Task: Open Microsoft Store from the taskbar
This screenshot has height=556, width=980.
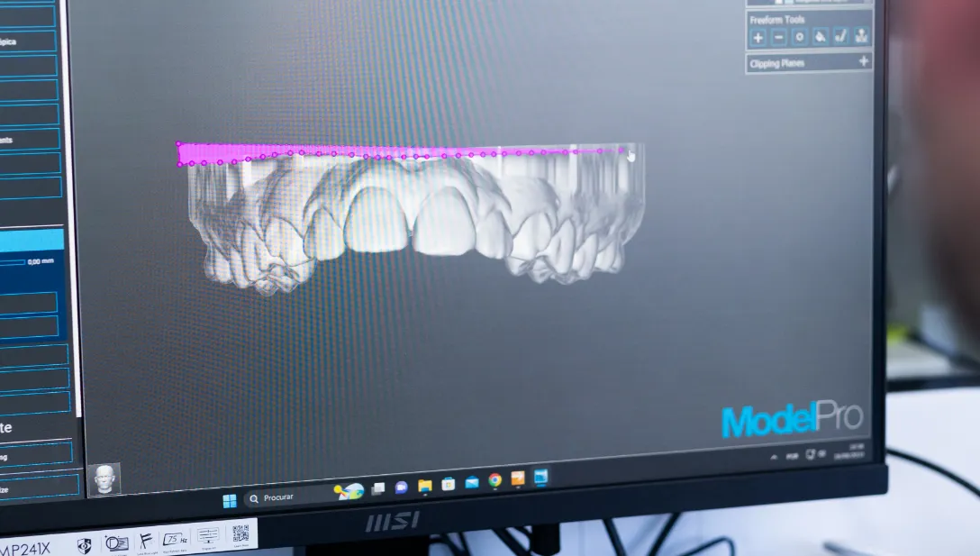Action: pos(449,483)
